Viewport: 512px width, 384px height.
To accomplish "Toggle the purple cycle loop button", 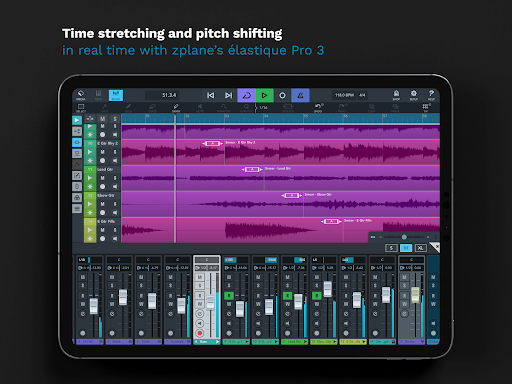I will [x=247, y=95].
